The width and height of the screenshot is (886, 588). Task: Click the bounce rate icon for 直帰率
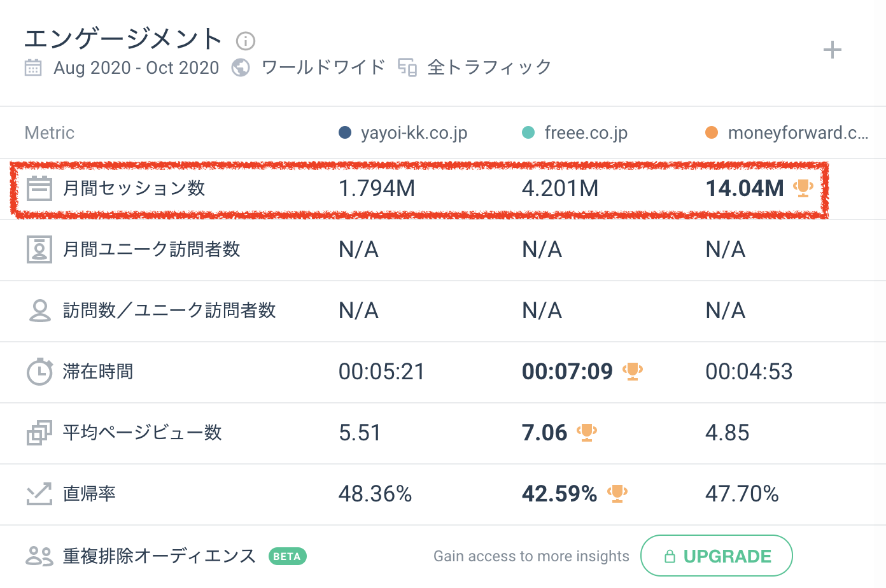click(x=39, y=494)
